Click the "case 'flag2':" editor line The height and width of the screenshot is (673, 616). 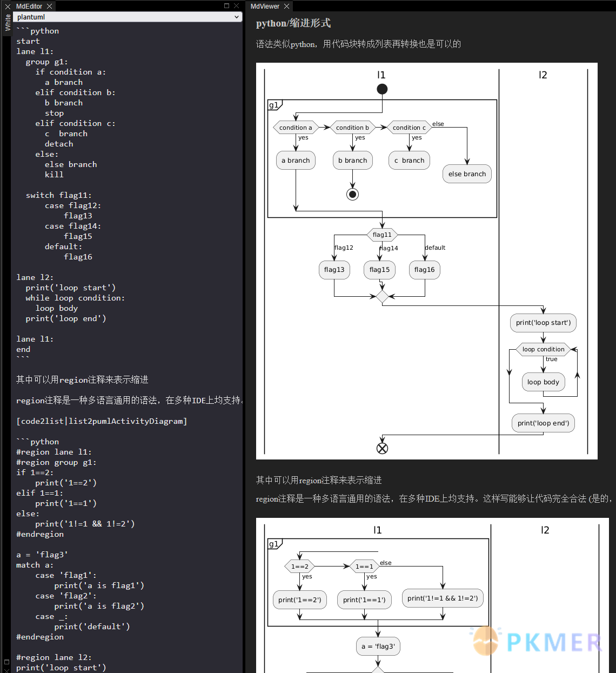[x=66, y=596]
